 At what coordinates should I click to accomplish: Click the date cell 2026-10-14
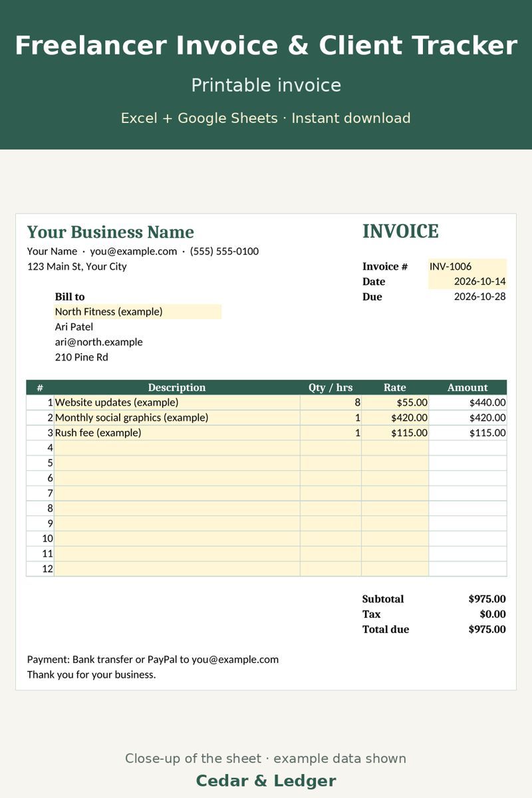(x=467, y=281)
